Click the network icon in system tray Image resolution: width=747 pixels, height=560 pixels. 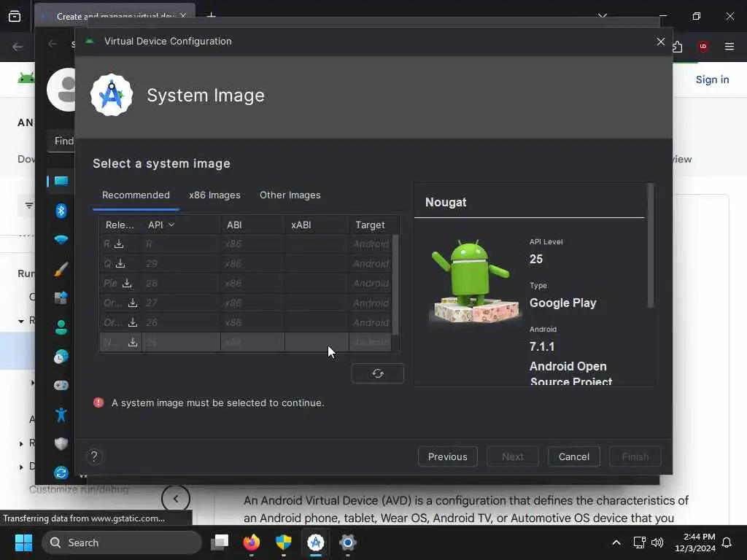[x=639, y=542]
